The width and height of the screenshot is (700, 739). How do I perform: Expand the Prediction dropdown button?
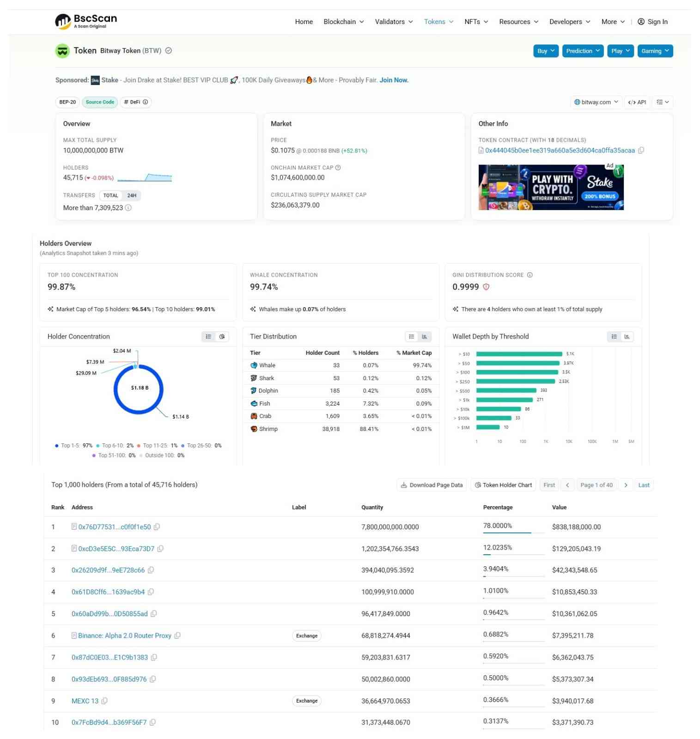pyautogui.click(x=583, y=51)
